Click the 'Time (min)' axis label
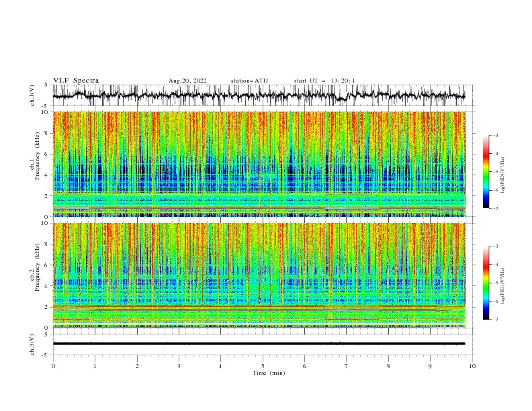This screenshot has width=532, height=411. tap(269, 373)
